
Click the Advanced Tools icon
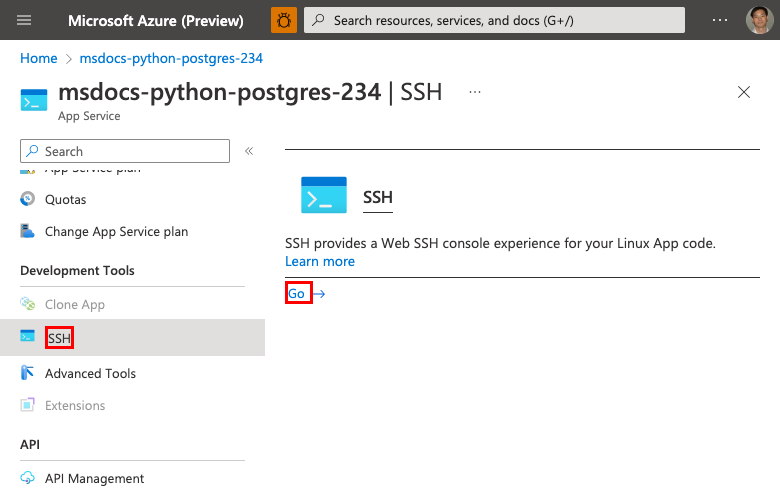(28, 373)
